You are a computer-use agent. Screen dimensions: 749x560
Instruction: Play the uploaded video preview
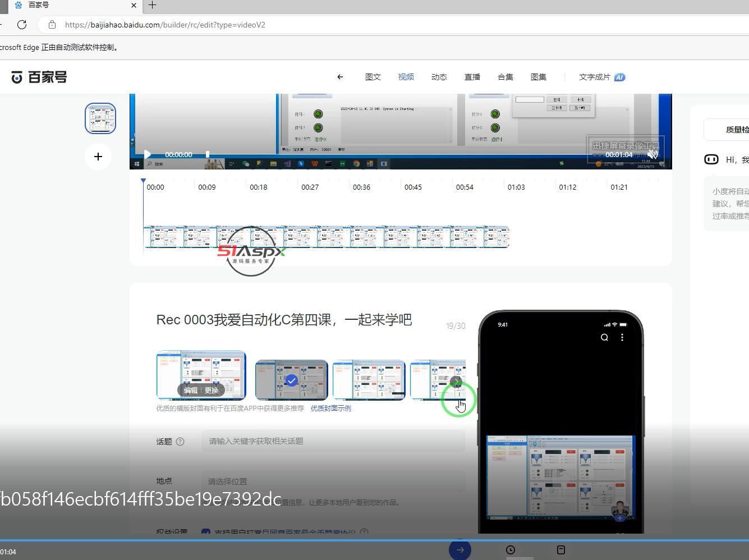tap(147, 154)
